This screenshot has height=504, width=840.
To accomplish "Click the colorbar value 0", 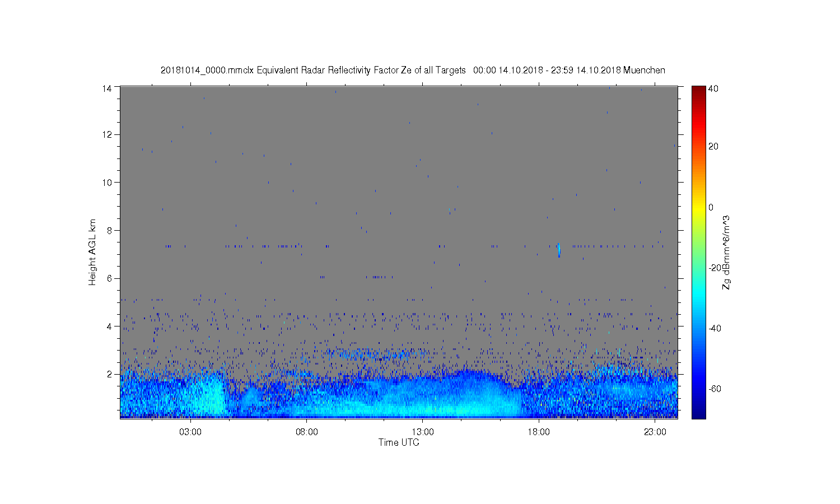I will pos(711,207).
